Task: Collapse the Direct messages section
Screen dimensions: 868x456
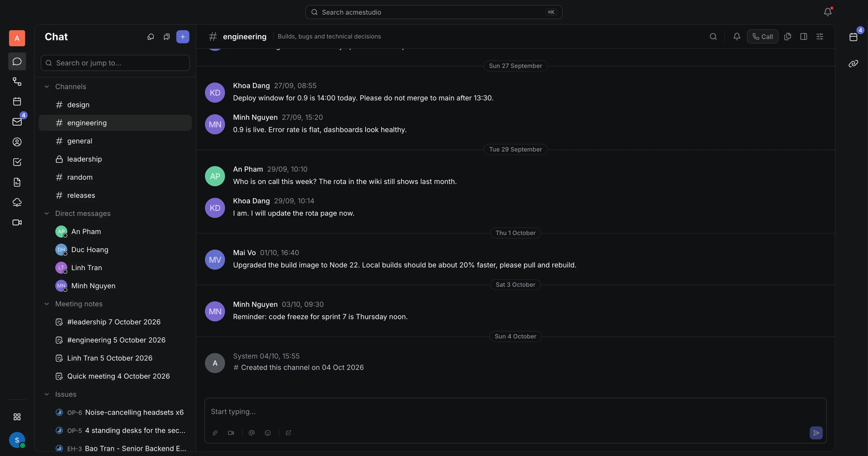Action: [x=47, y=213]
